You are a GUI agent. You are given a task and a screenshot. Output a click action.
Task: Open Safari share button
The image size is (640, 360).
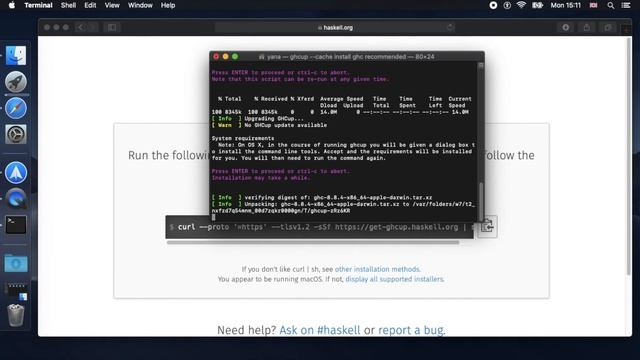click(x=587, y=27)
